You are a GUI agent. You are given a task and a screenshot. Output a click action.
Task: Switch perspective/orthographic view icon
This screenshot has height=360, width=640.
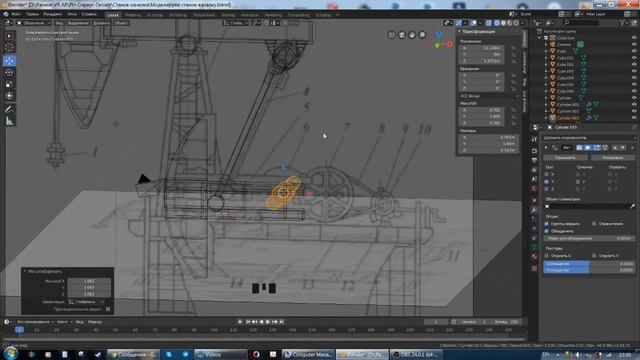click(x=391, y=35)
